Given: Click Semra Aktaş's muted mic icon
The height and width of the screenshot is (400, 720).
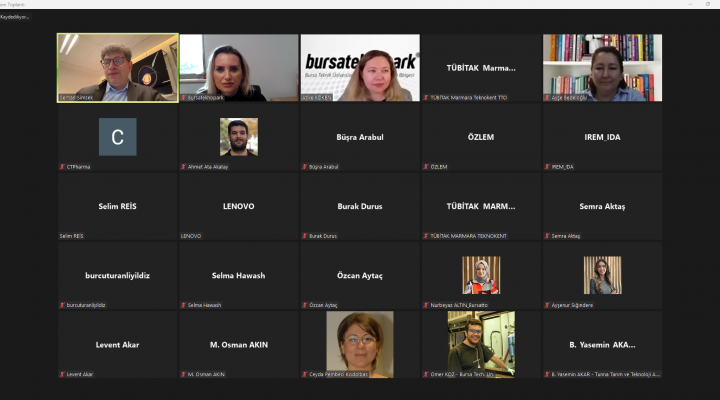Looking at the screenshot, I should click(547, 236).
